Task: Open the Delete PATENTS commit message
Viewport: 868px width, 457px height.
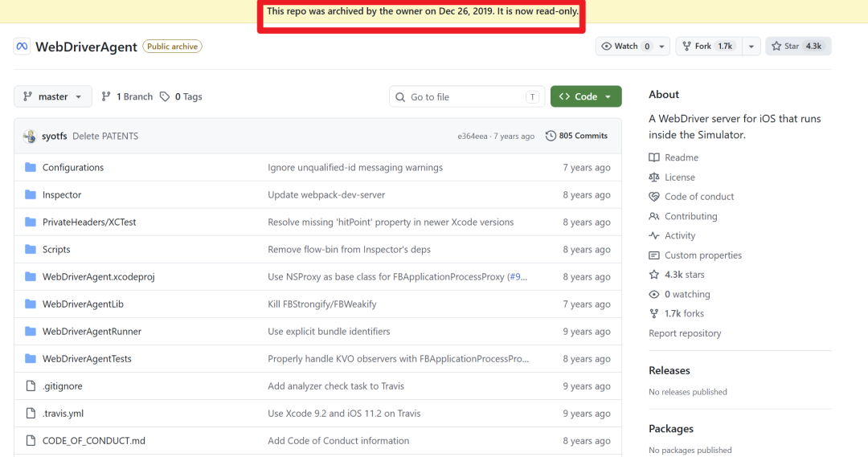Action: click(105, 136)
